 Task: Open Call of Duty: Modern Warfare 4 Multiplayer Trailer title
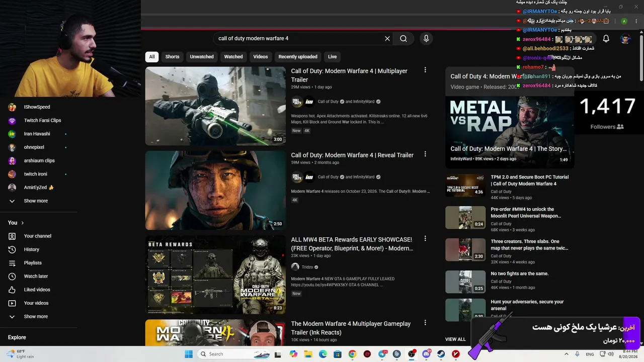tap(349, 75)
